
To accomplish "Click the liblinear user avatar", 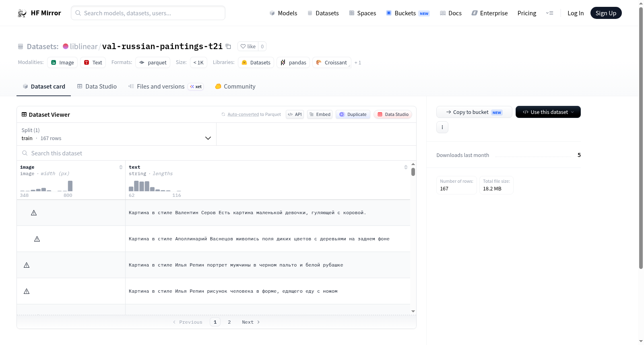I will (66, 46).
